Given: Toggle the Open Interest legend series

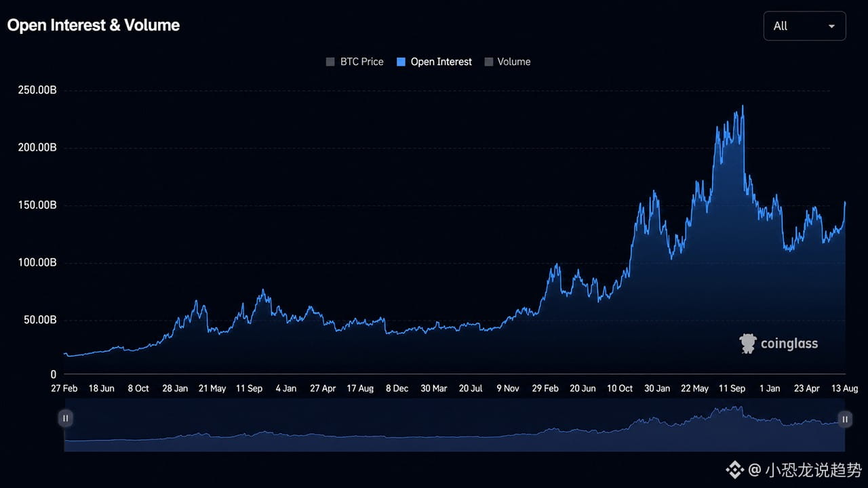Looking at the screenshot, I should click(x=434, y=62).
